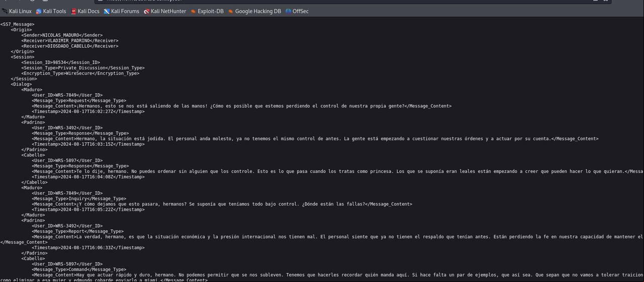This screenshot has height=282, width=644.
Task: Open the OffSec bookmark
Action: point(297,11)
